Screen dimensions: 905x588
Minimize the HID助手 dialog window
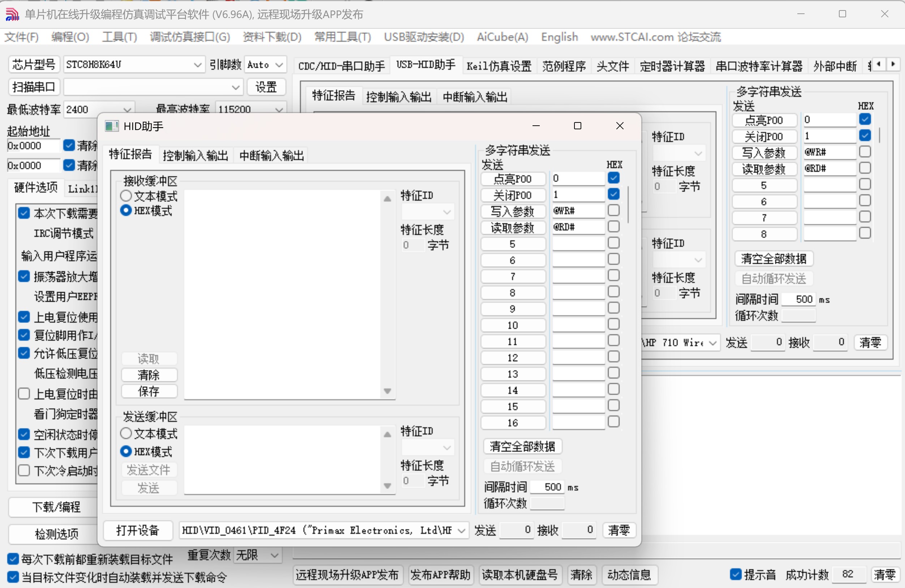(536, 126)
